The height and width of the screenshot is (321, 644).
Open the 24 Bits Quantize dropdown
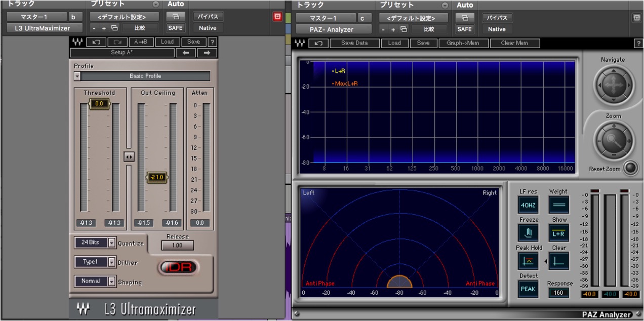(x=95, y=243)
